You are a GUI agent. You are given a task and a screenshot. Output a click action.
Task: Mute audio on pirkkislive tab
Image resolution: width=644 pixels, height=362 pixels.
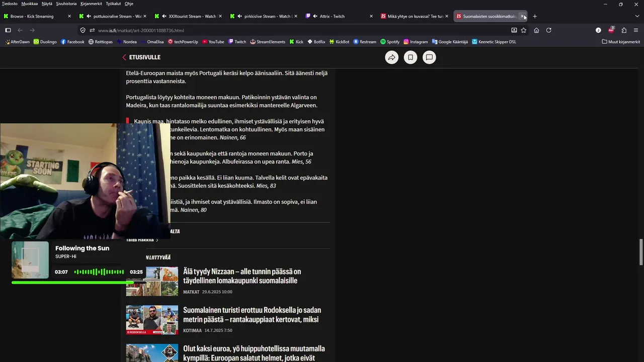[x=239, y=16]
